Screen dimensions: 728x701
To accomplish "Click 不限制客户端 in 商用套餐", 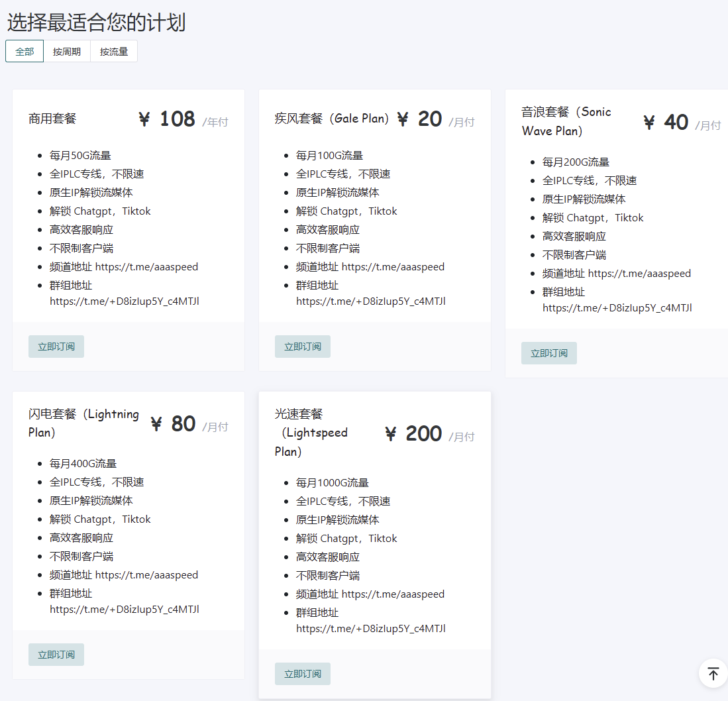I will pos(81,248).
